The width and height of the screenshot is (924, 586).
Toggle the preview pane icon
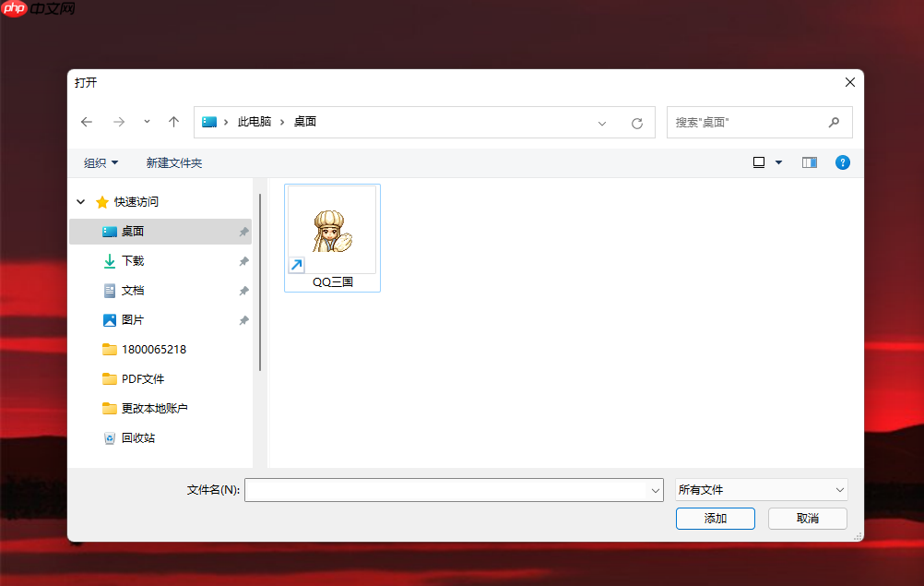(809, 162)
